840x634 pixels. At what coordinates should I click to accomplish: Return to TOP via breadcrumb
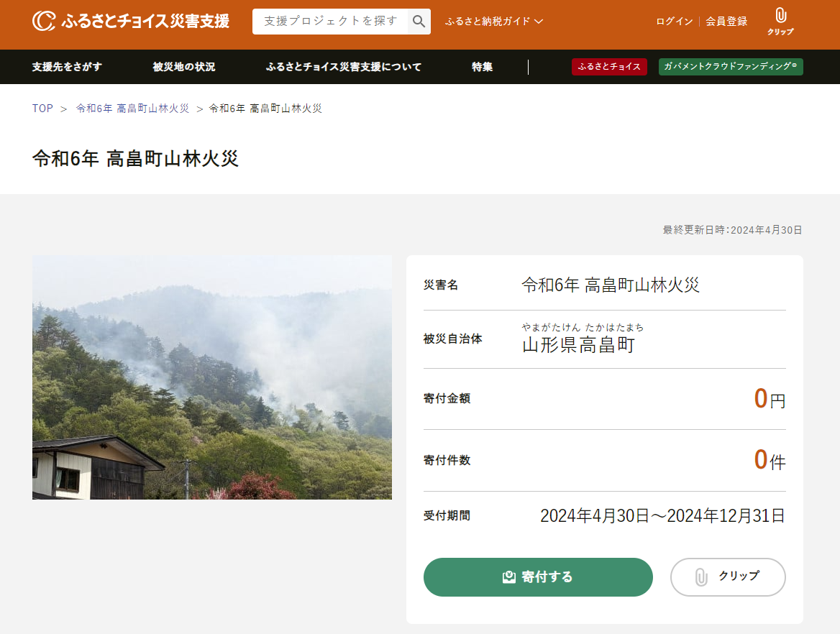click(x=42, y=109)
